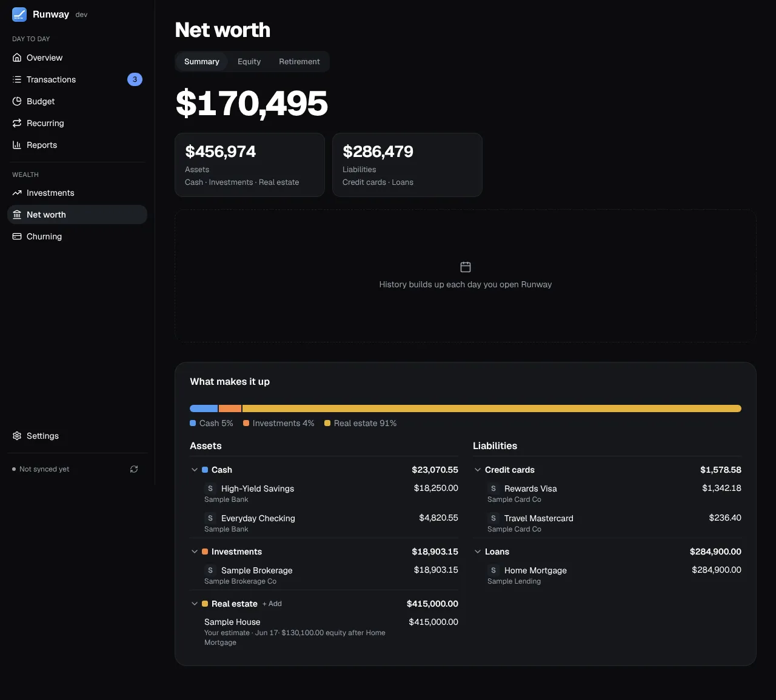Open Transactions from the sidebar
Screen dimensions: 776x700
[x=77, y=79]
